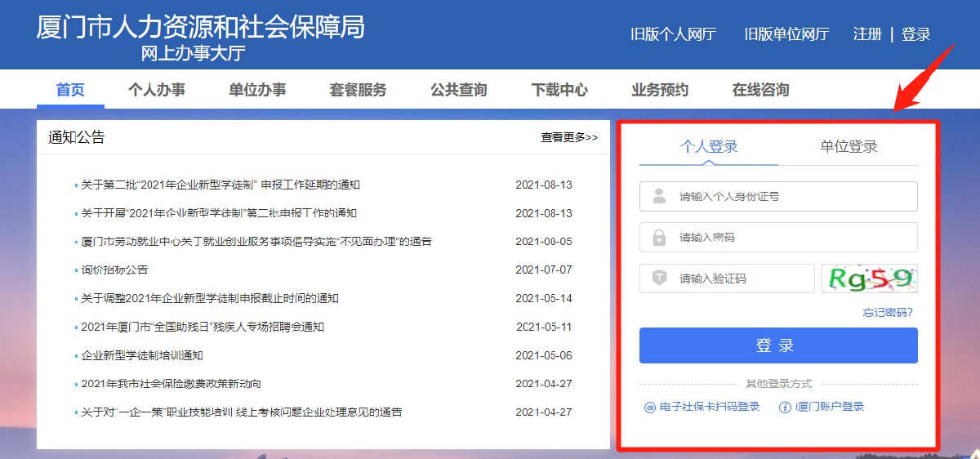Refresh the captcha image Rg59
The image size is (980, 459).
pos(870,279)
